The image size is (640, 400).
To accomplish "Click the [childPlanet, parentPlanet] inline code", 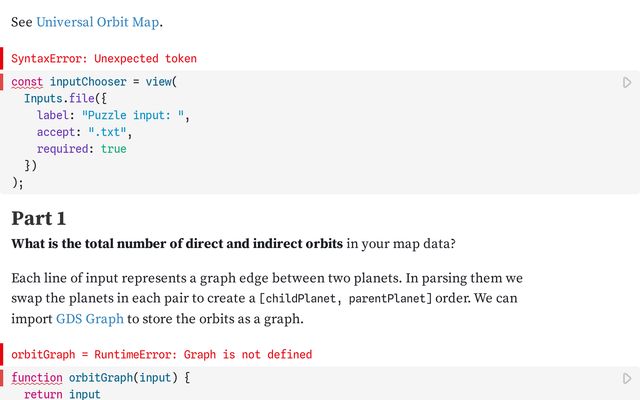I will pos(345,298).
